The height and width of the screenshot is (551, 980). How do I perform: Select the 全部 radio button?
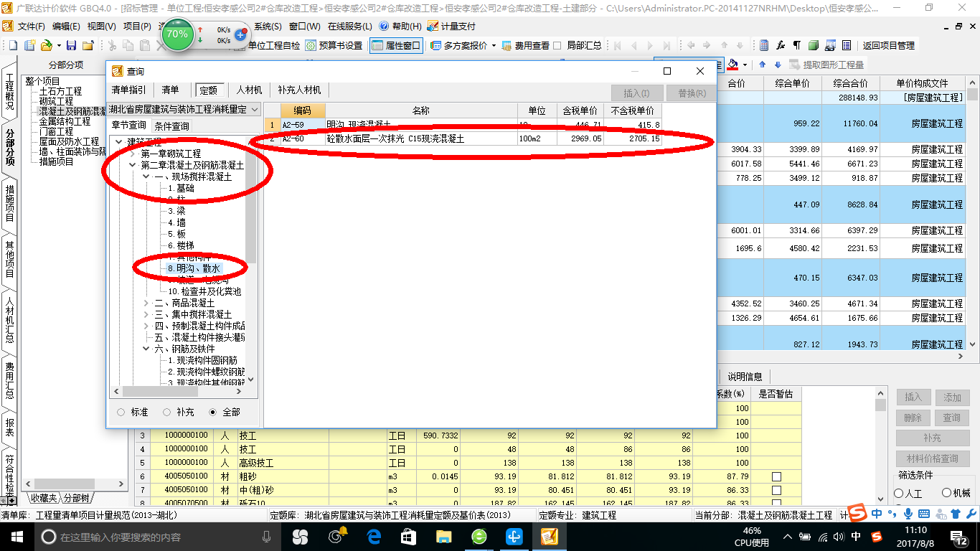tap(212, 413)
